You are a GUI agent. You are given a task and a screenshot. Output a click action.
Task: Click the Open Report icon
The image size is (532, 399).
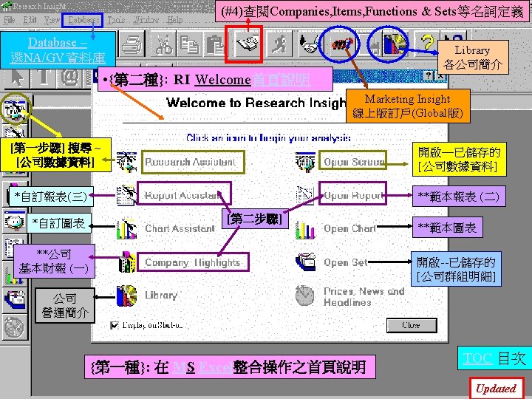click(304, 195)
